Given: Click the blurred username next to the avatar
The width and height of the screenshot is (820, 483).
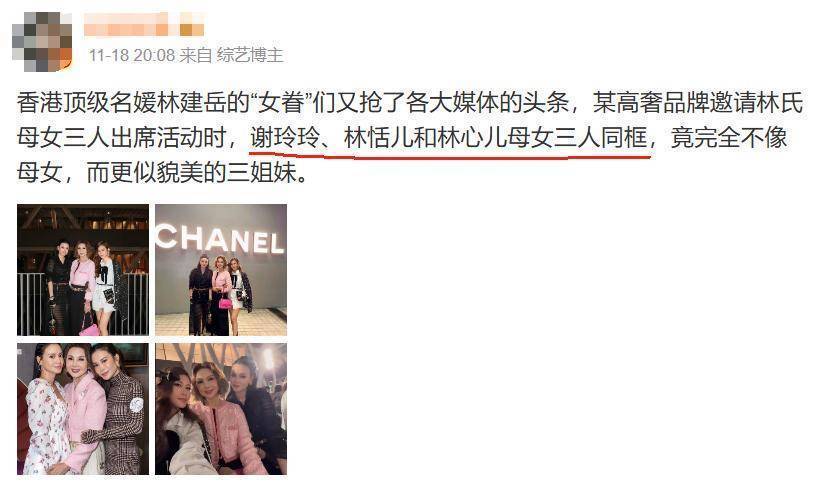Looking at the screenshot, I should click(144, 25).
